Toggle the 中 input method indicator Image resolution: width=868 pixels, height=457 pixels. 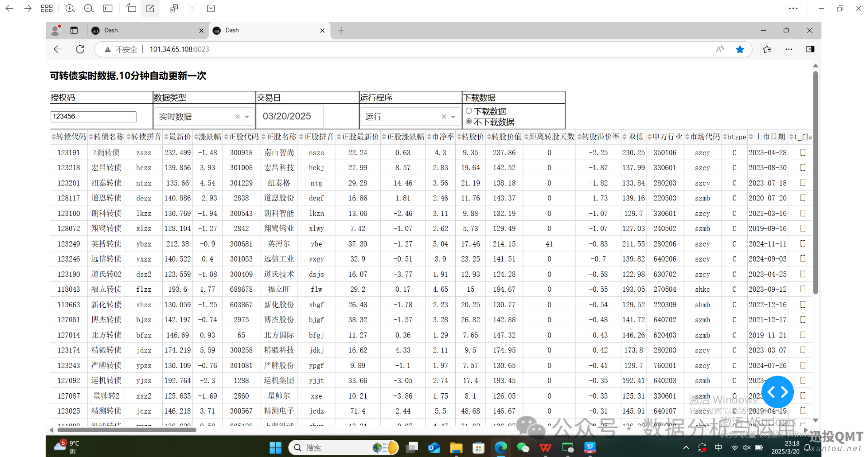(718, 447)
